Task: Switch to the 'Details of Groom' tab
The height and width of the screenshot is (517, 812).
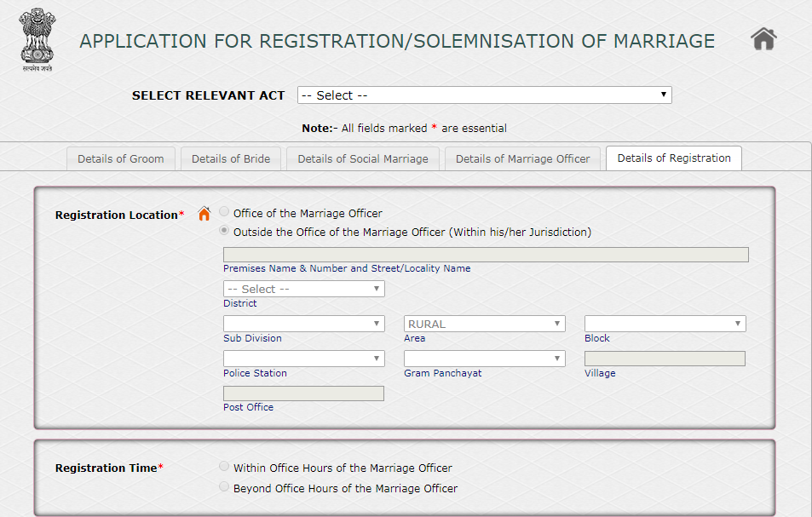Action: click(120, 158)
